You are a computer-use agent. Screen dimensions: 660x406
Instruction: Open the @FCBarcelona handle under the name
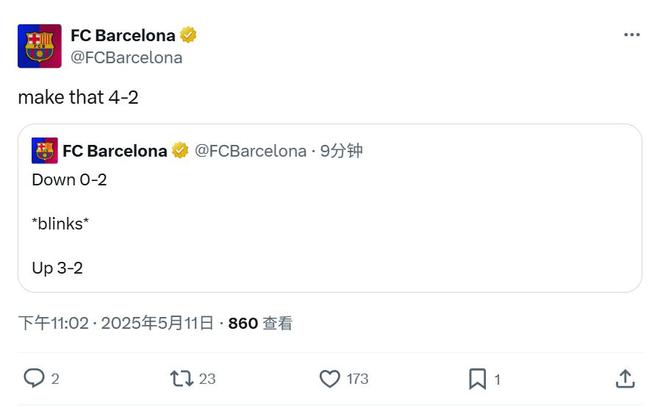coord(126,58)
